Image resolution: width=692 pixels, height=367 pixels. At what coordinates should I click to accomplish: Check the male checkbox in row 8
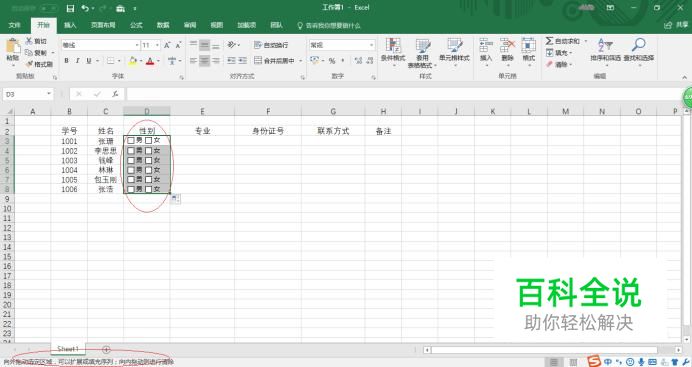click(x=131, y=189)
